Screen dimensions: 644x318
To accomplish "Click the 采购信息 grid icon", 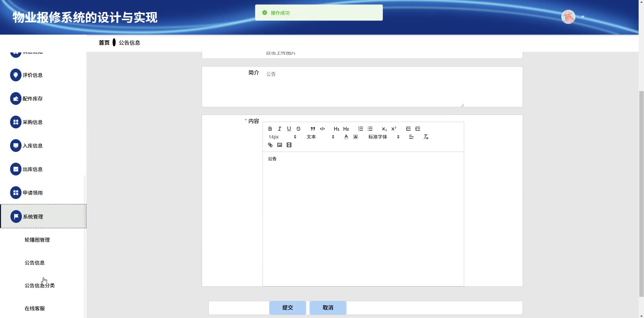I will 16,122.
